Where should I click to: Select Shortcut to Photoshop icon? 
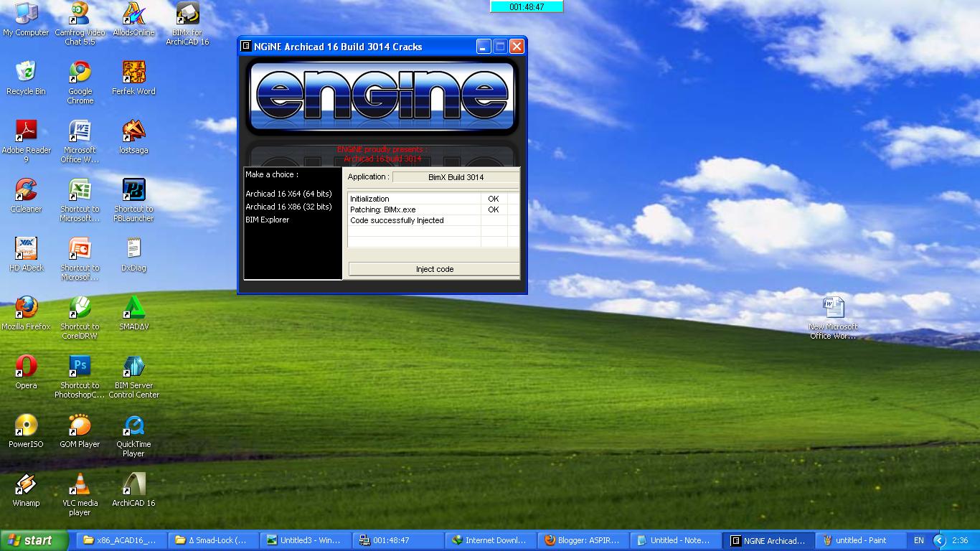pyautogui.click(x=80, y=377)
